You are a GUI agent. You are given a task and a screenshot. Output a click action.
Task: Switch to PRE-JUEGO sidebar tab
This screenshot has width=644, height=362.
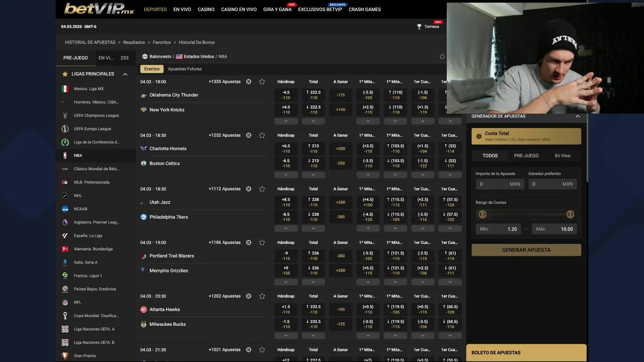pos(75,58)
